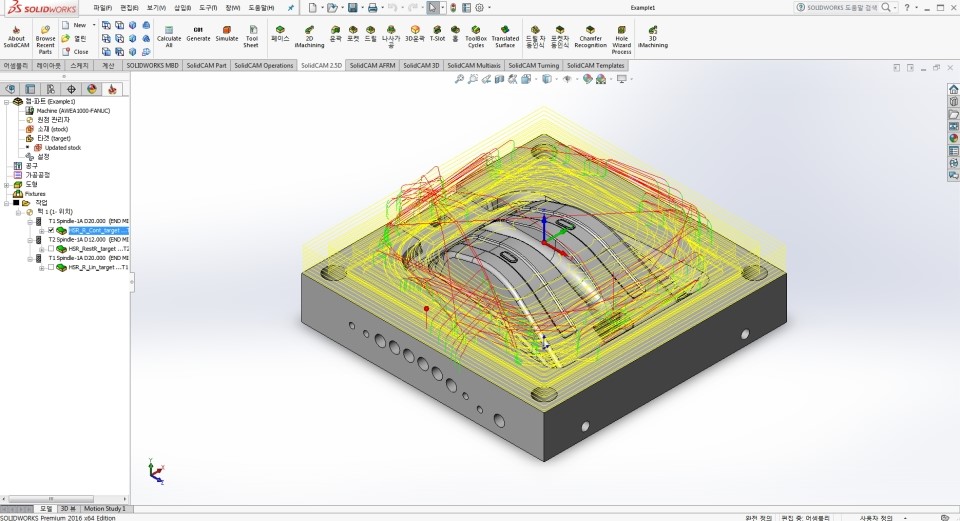The width and height of the screenshot is (960, 521).
Task: Collapse the 작업 operations node
Action: pyautogui.click(x=6, y=203)
